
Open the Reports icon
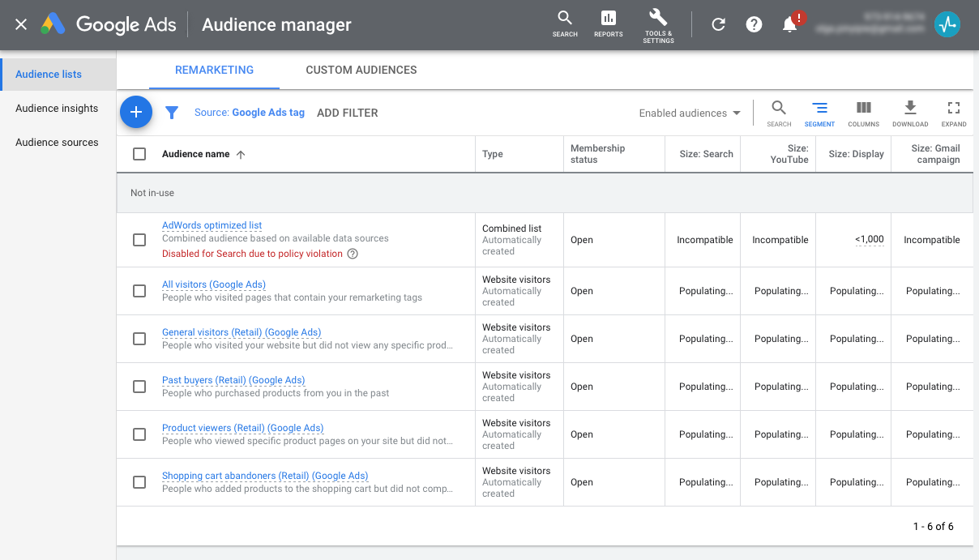pyautogui.click(x=608, y=24)
